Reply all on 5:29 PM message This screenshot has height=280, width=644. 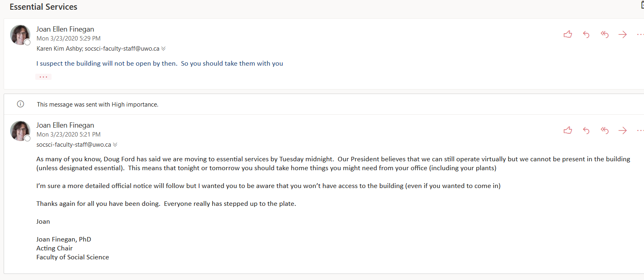[605, 34]
